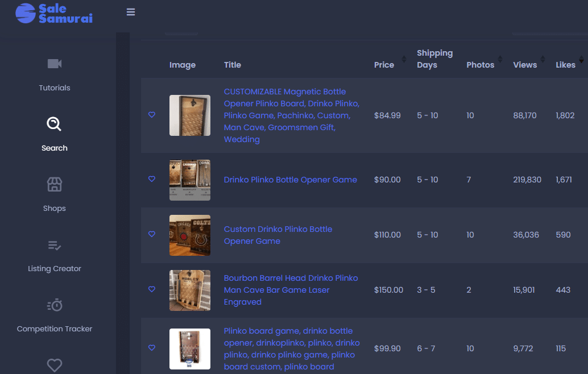Image resolution: width=588 pixels, height=374 pixels.
Task: Sort by Views column arrows
Action: pos(543,59)
